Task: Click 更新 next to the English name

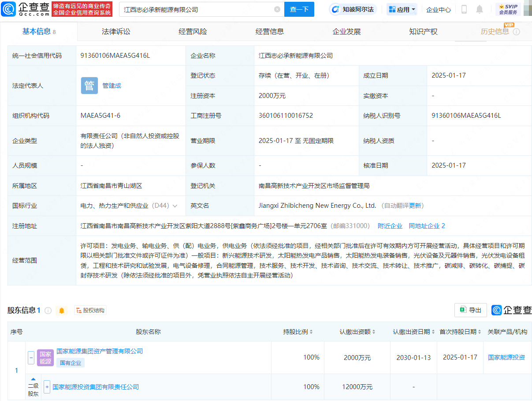Action: point(415,206)
